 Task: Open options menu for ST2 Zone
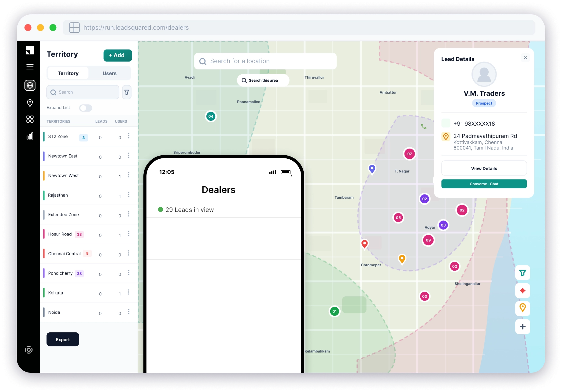pos(129,136)
